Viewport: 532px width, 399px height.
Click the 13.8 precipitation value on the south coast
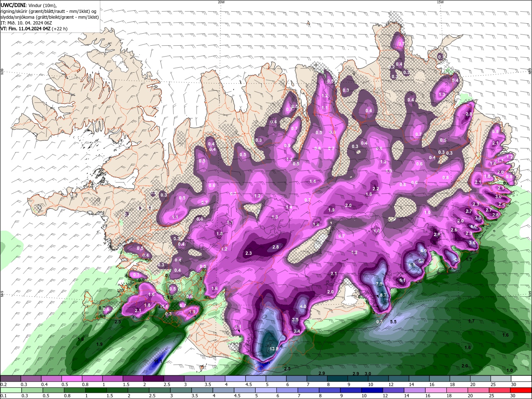(274, 349)
